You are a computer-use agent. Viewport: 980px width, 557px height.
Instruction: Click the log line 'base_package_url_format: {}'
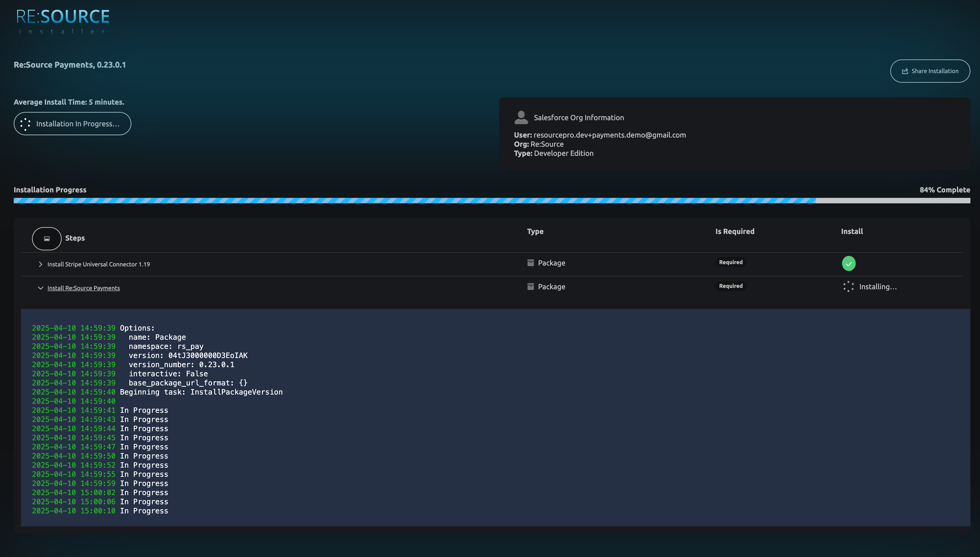coord(140,383)
